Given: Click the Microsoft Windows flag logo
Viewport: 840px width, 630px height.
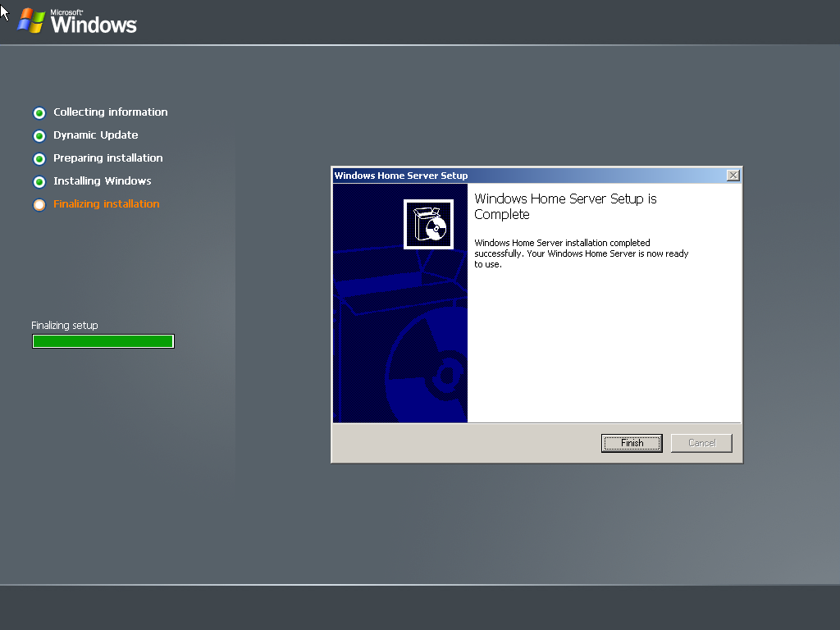Looking at the screenshot, I should point(31,21).
